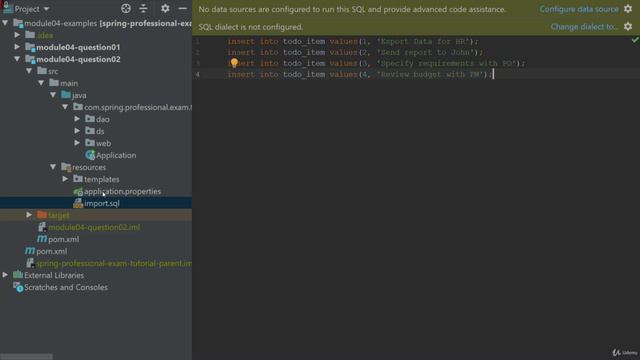Click the import.sql file icon
The width and height of the screenshot is (640, 360).
point(78,203)
